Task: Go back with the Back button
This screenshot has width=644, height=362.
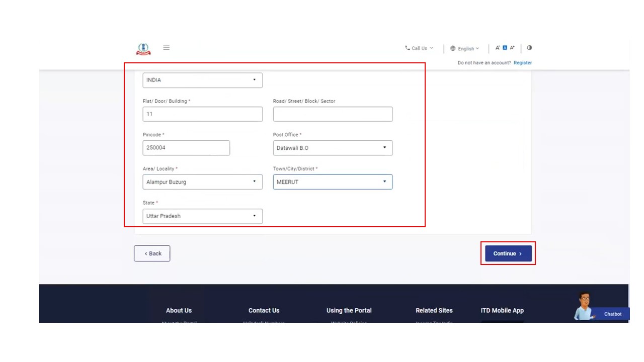Action: (152, 253)
